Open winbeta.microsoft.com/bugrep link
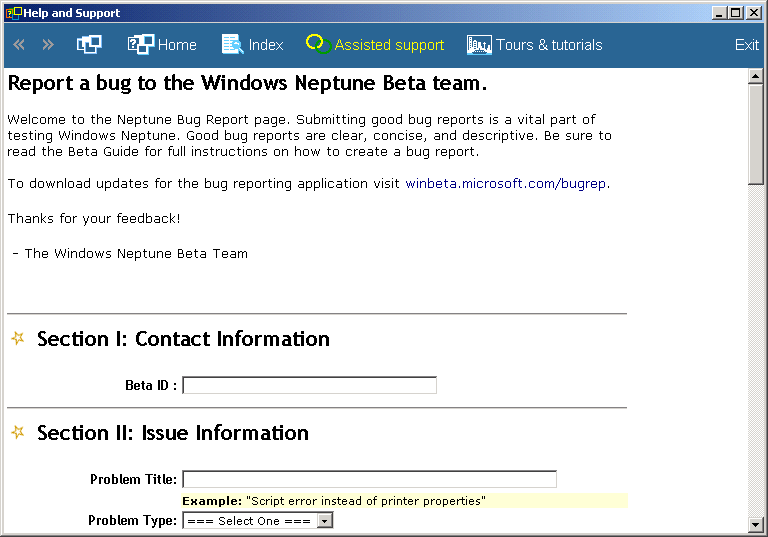The image size is (768, 537). point(505,184)
